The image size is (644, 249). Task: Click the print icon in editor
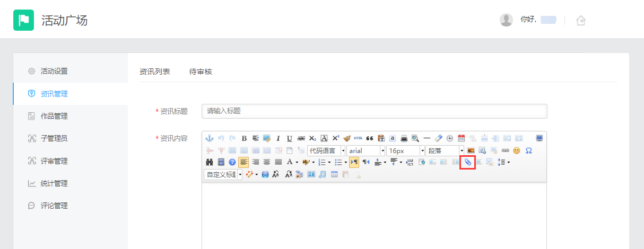[x=404, y=138]
